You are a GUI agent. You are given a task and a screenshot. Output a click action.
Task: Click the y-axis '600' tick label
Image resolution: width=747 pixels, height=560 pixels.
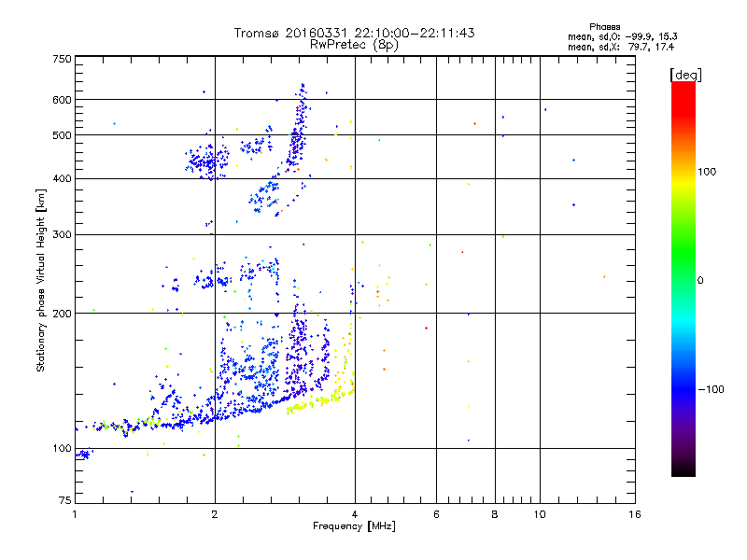(x=63, y=100)
